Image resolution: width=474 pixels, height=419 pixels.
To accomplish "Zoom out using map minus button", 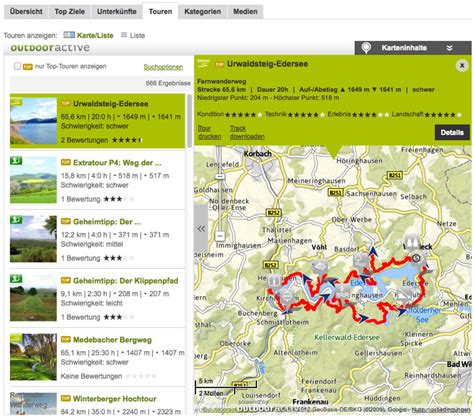I will [219, 236].
